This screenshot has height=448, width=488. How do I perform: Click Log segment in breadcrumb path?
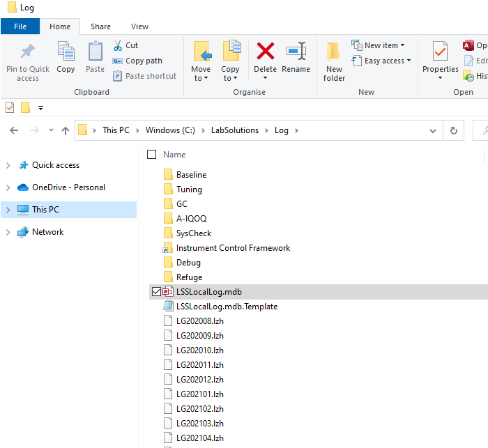click(x=282, y=130)
